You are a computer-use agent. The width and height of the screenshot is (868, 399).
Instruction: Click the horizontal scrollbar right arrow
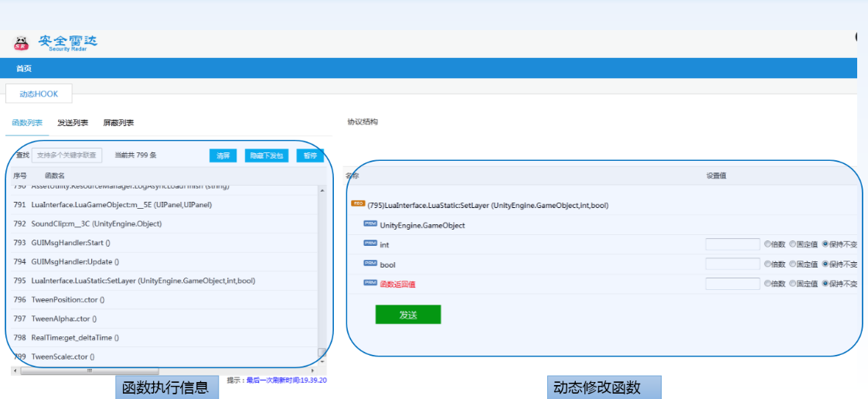click(x=314, y=370)
